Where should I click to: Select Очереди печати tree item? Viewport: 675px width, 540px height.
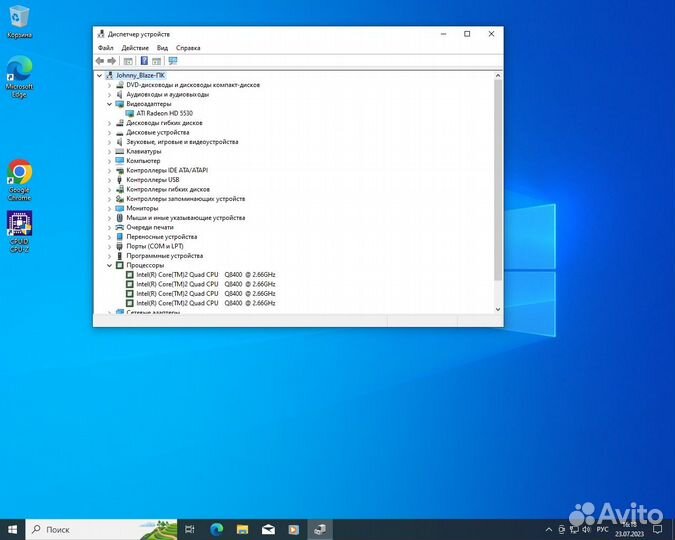tap(150, 227)
